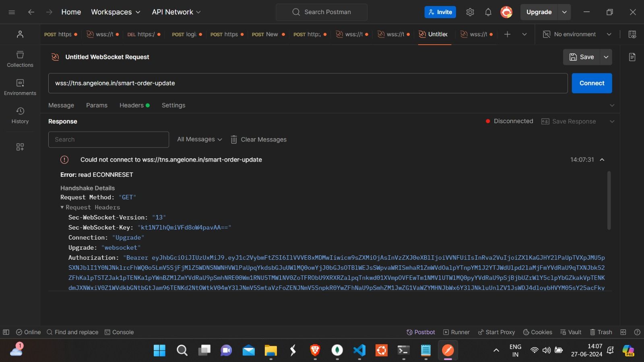Screen dimensions: 644x362
Task: Open the Vault
Action: (571, 332)
